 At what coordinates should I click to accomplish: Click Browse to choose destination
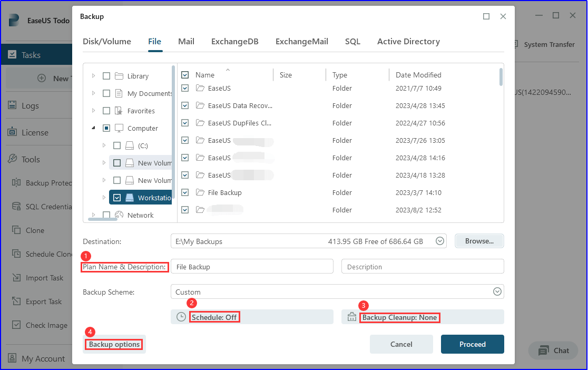click(x=479, y=241)
